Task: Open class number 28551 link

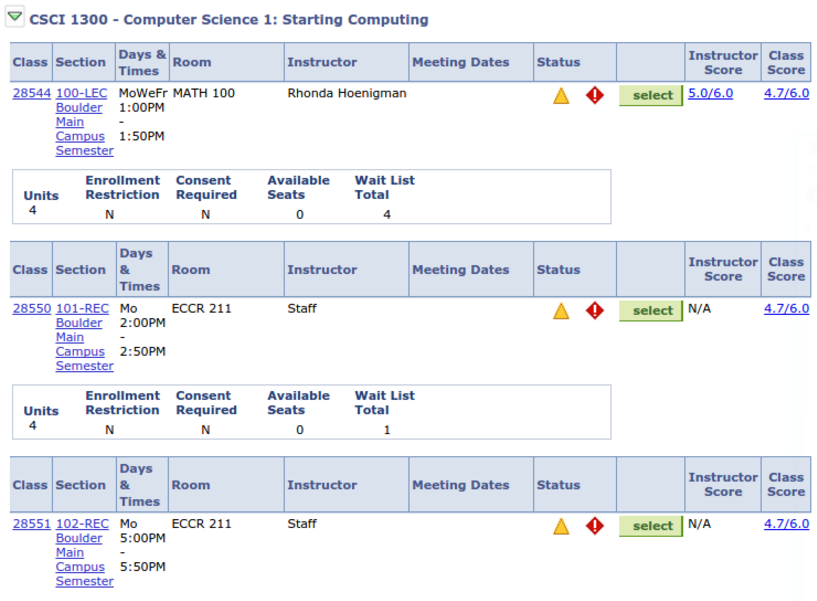Action: pos(32,524)
